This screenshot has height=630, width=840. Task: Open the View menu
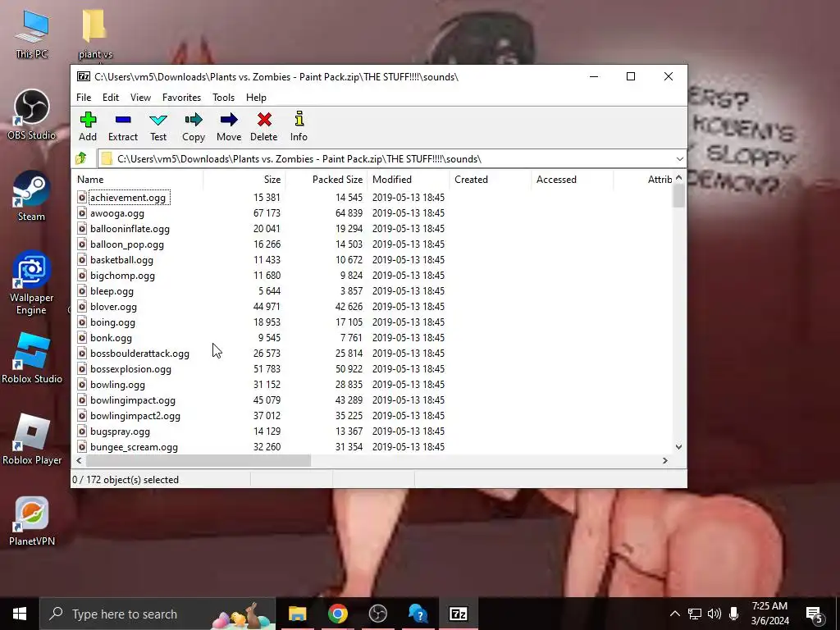click(140, 98)
